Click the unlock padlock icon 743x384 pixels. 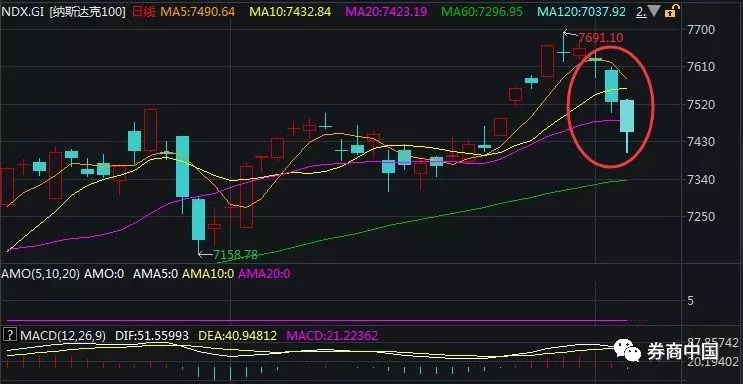[671, 12]
